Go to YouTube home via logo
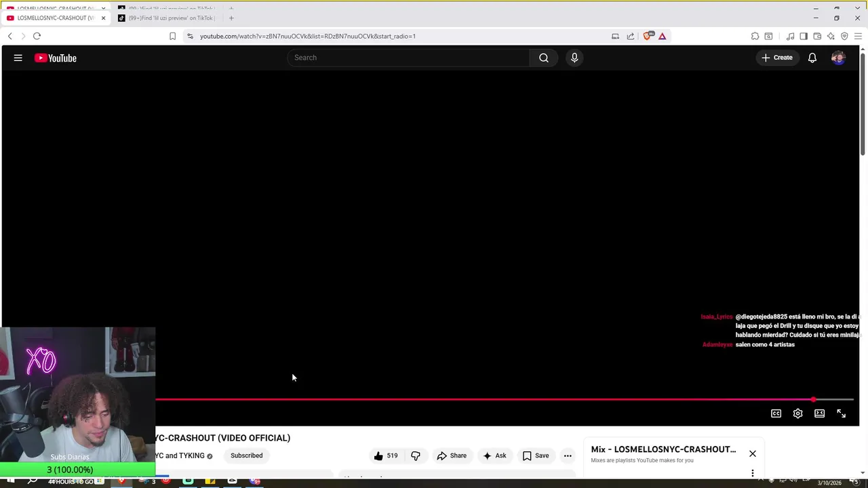The height and width of the screenshot is (488, 868). (x=56, y=58)
